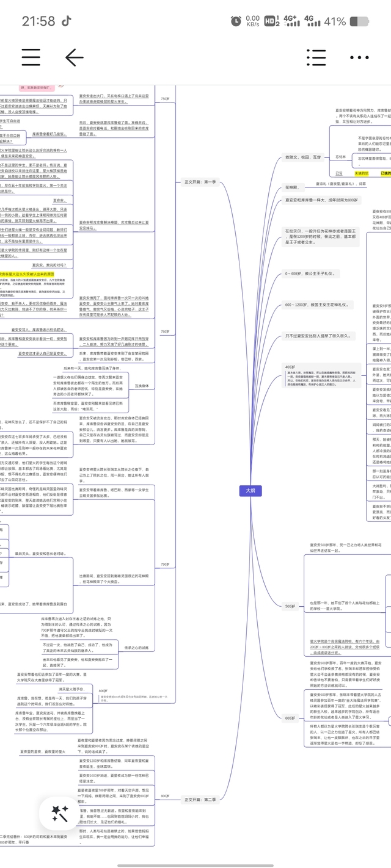
Task: Select the 790岁 branch label
Action: [165, 564]
